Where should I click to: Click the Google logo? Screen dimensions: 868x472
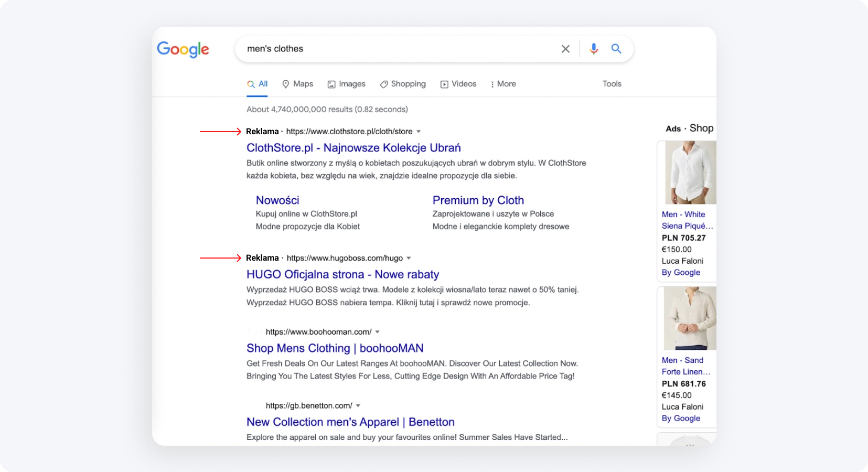pyautogui.click(x=183, y=49)
